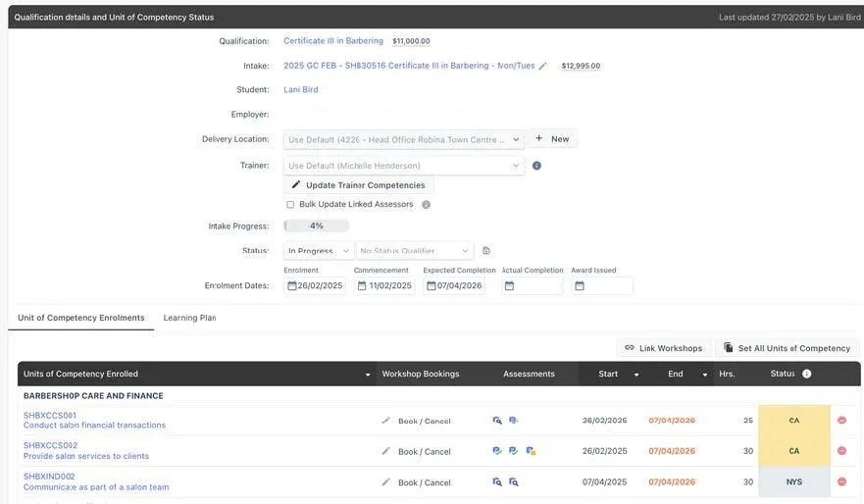Open third locked assessment icon for SHBXCCS002
The image size is (864, 504).
[x=531, y=451]
